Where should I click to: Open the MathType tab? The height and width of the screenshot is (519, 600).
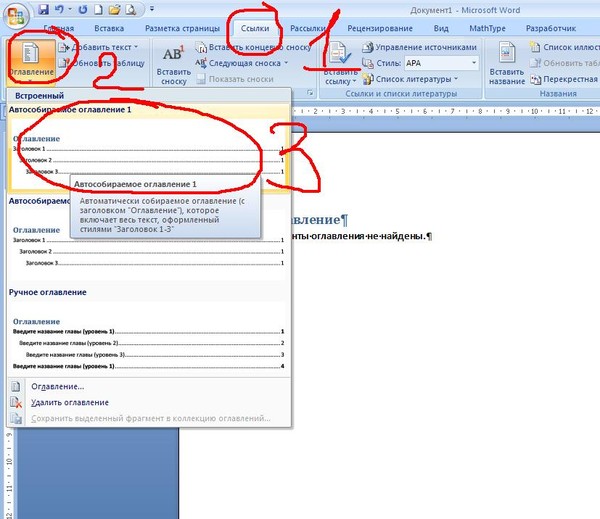[x=487, y=28]
